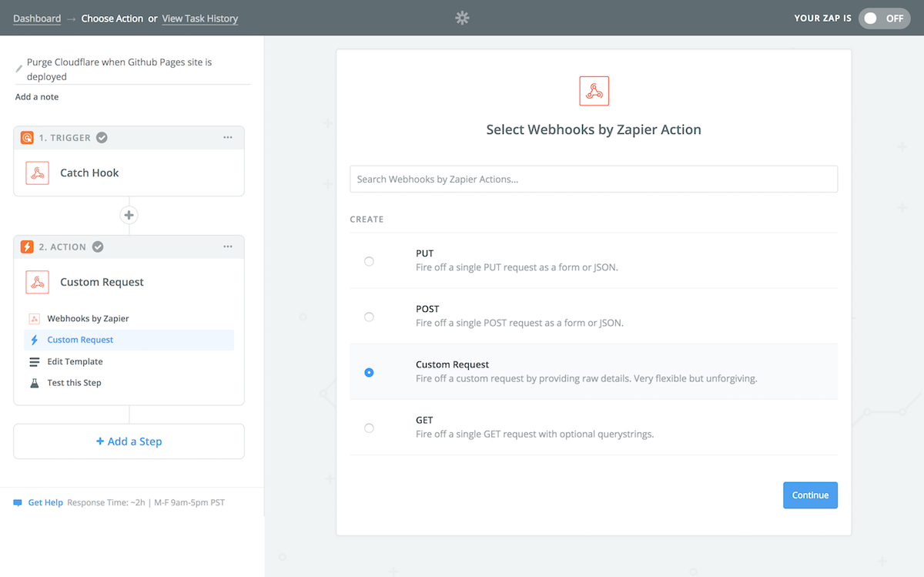Click the Zapier snowflake icon at top center
This screenshot has height=577, width=924.
(x=462, y=18)
